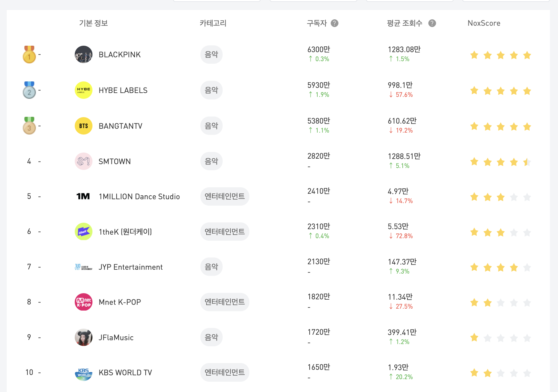
Task: Click bronze third-place medal icon
Action: (29, 126)
